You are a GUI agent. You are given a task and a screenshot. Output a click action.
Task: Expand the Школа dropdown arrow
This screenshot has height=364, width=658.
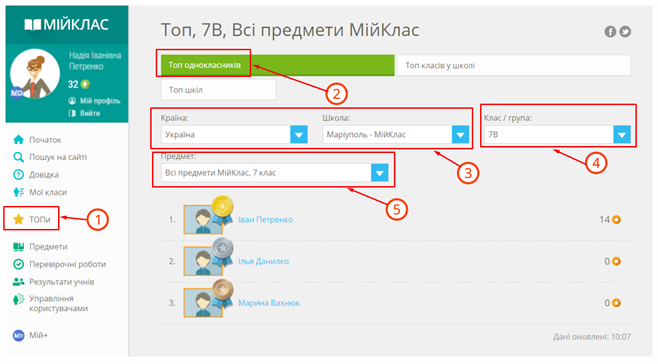(x=460, y=135)
